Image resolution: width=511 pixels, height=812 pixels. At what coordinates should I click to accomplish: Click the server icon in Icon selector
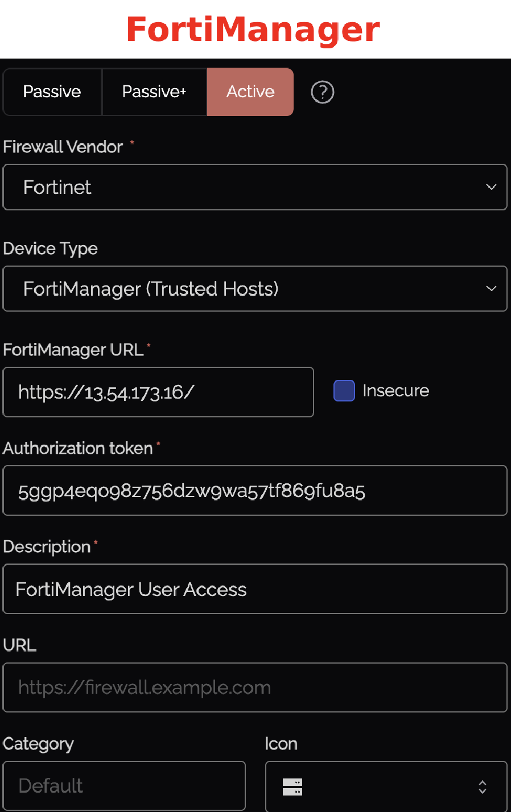click(x=292, y=787)
